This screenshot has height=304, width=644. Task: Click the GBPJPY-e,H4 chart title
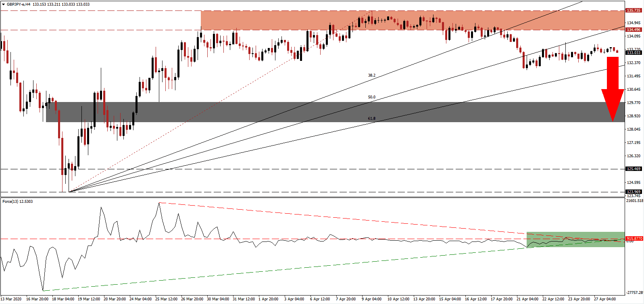click(19, 4)
